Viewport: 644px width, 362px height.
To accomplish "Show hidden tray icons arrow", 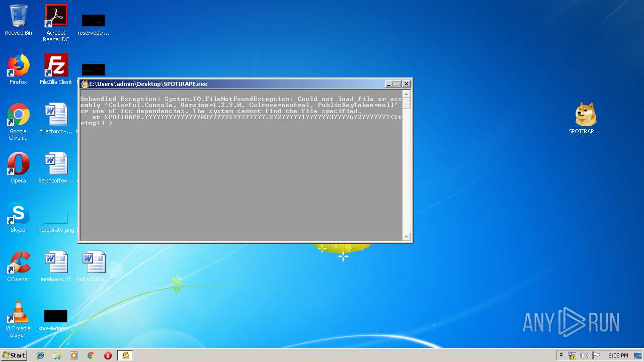I will pyautogui.click(x=561, y=355).
